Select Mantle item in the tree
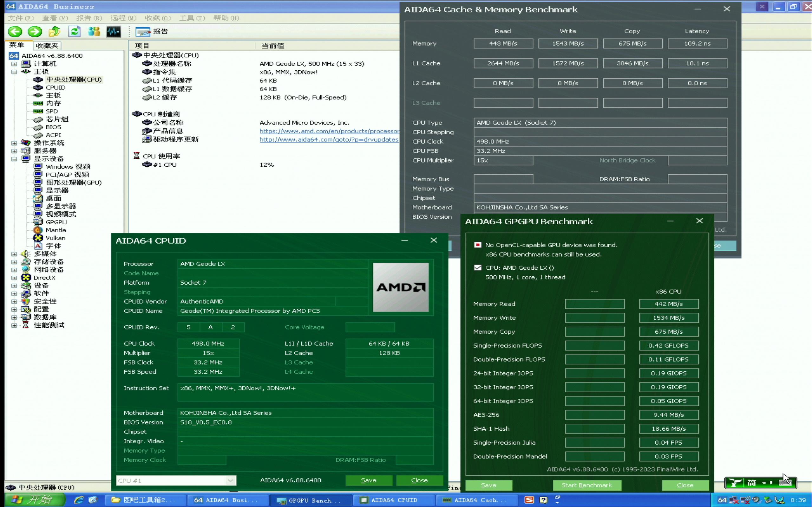This screenshot has height=507, width=812. pos(56,230)
